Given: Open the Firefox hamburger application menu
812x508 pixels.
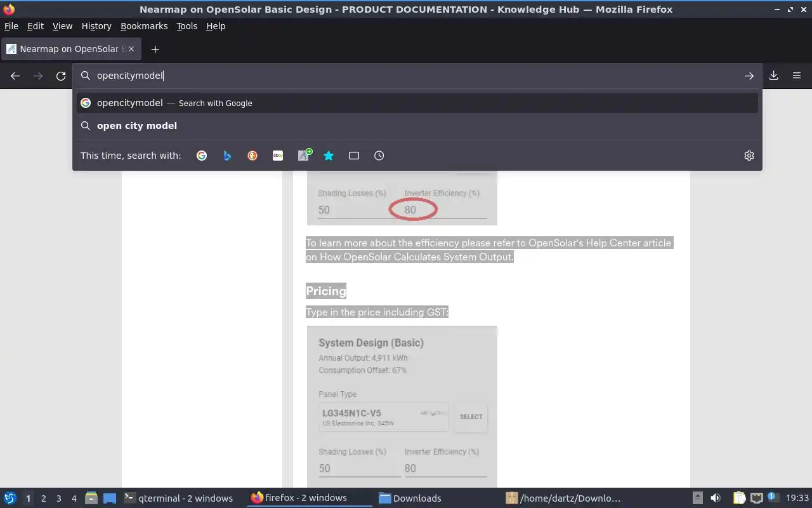Looking at the screenshot, I should click(x=797, y=76).
